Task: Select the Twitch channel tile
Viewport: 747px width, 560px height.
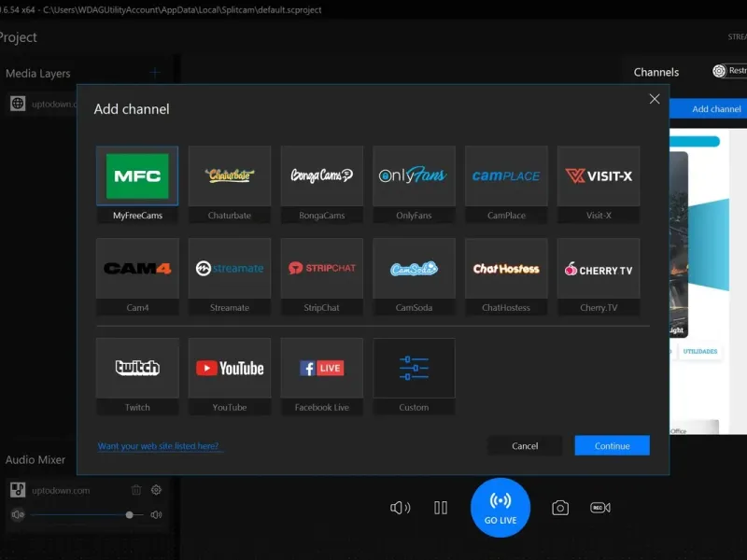Action: [137, 376]
